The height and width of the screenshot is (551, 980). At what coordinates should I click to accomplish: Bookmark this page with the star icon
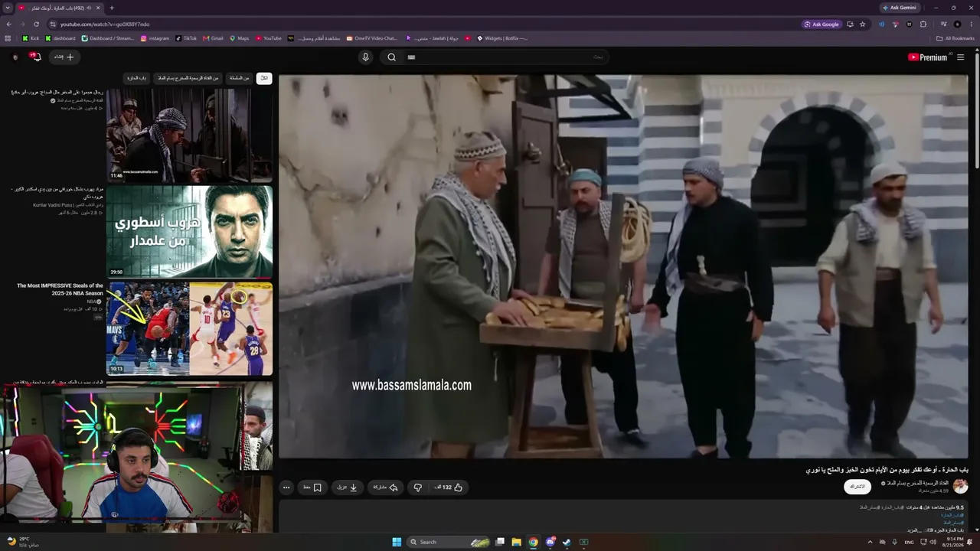(862, 24)
